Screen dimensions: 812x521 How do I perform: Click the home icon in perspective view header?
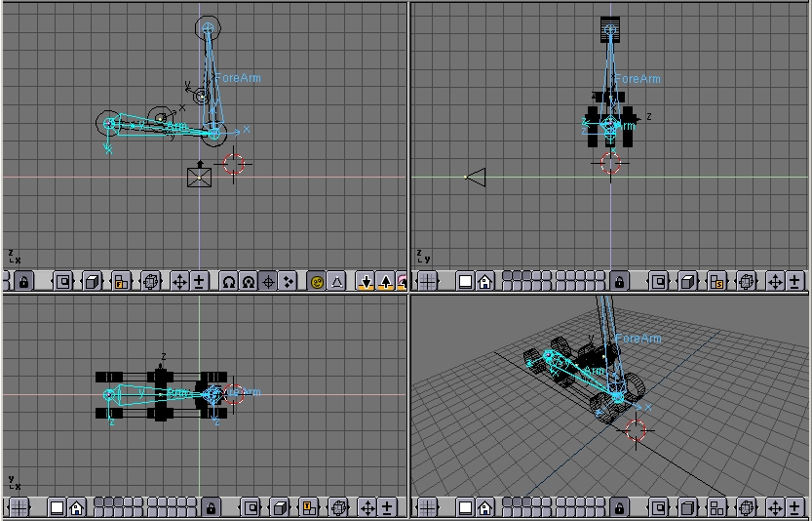coord(484,507)
